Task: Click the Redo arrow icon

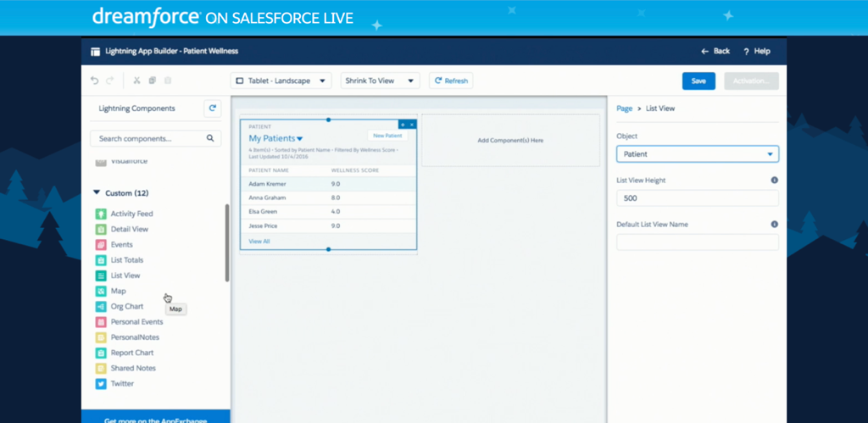Action: coord(109,81)
